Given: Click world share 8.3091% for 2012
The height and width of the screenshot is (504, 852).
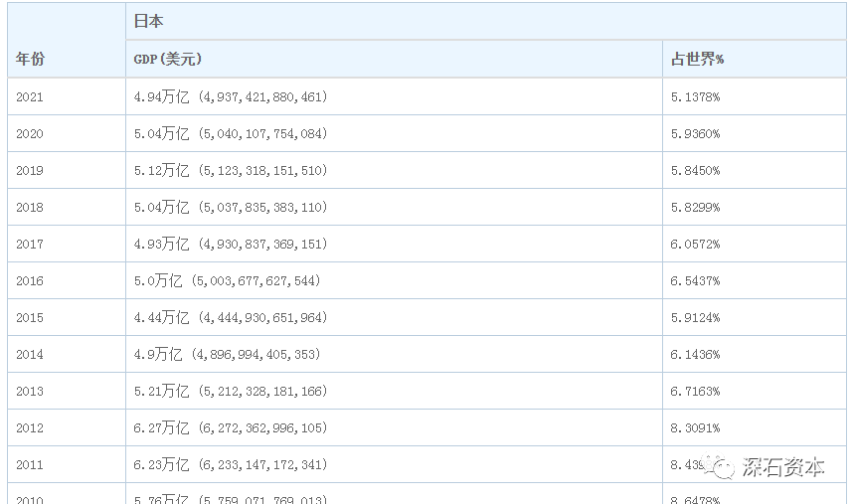Looking at the screenshot, I should (695, 428).
